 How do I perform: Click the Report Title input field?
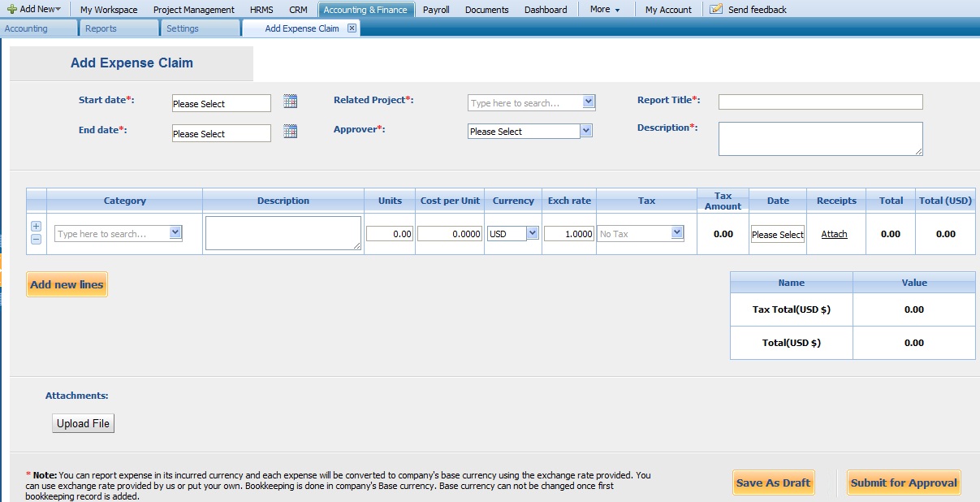[820, 102]
